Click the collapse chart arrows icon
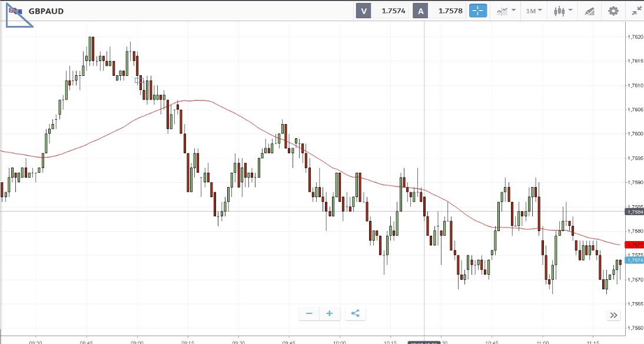 pos(636,11)
